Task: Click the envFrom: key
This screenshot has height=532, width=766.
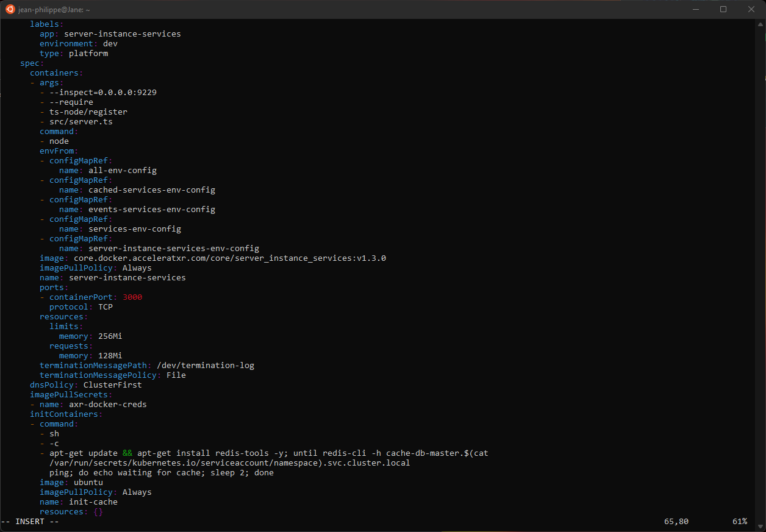Action: coord(59,151)
